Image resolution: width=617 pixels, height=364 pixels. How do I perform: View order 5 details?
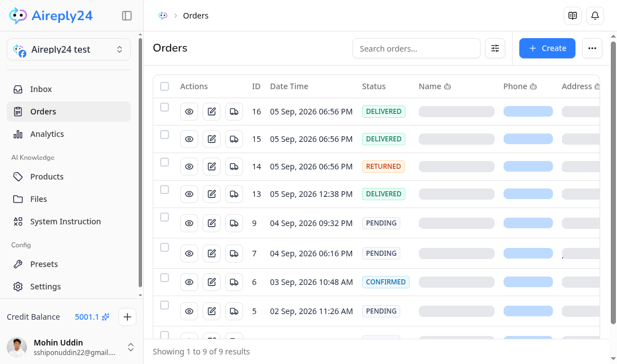point(189,311)
